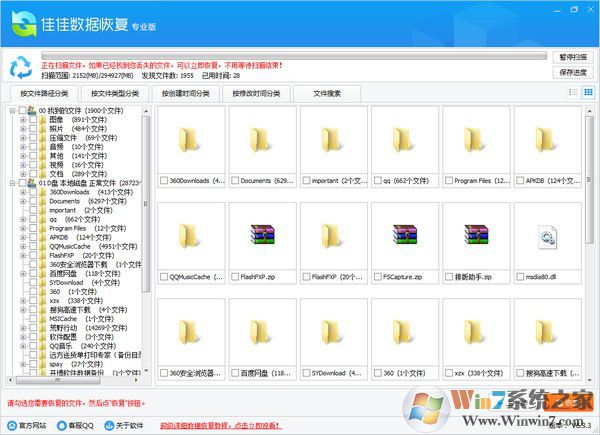Open the 文件搜索 tab

[x=327, y=93]
